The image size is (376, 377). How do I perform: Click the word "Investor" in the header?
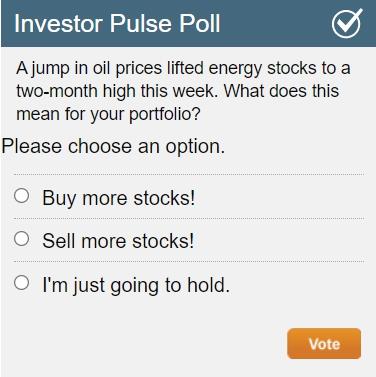coord(58,23)
